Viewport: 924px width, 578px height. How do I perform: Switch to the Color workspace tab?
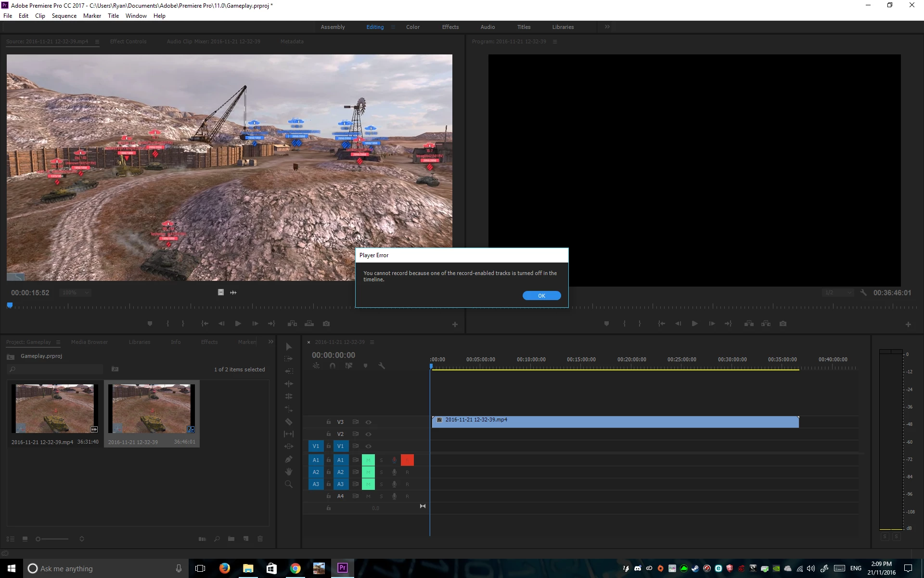(x=412, y=27)
